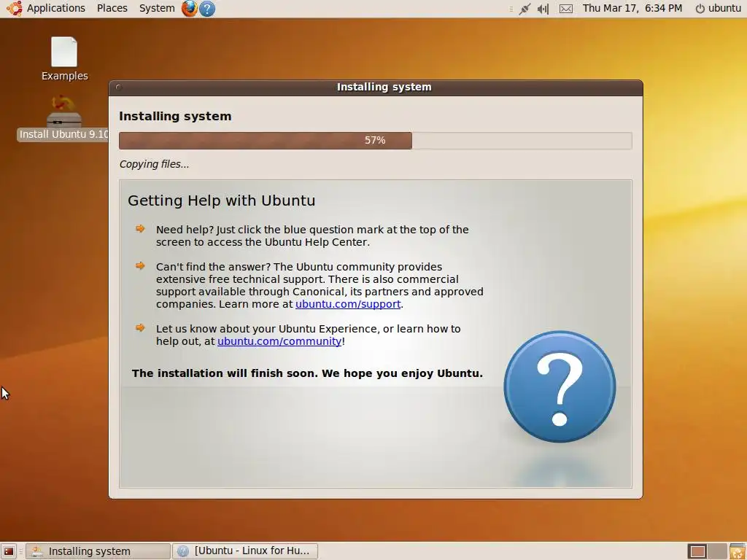Open the ubuntu user session menu
This screenshot has width=747, height=560.
click(719, 8)
